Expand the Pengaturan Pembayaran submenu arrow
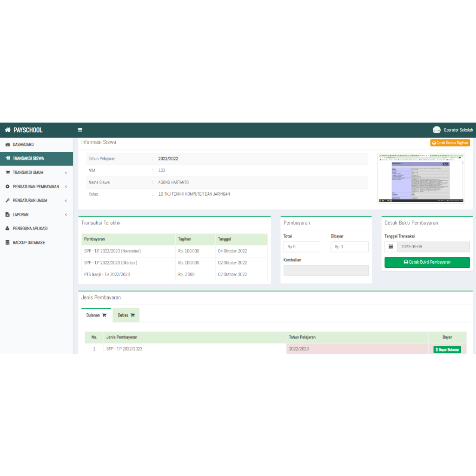The image size is (476, 476). click(66, 187)
